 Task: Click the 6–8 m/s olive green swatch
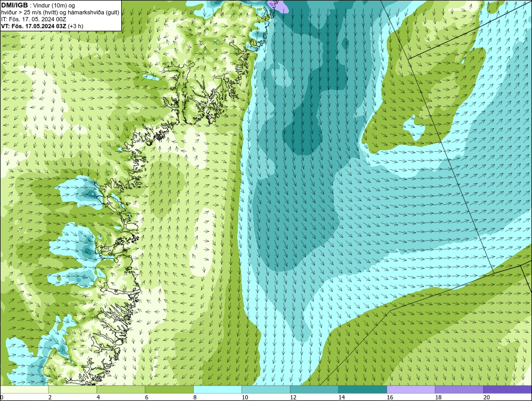click(x=169, y=389)
